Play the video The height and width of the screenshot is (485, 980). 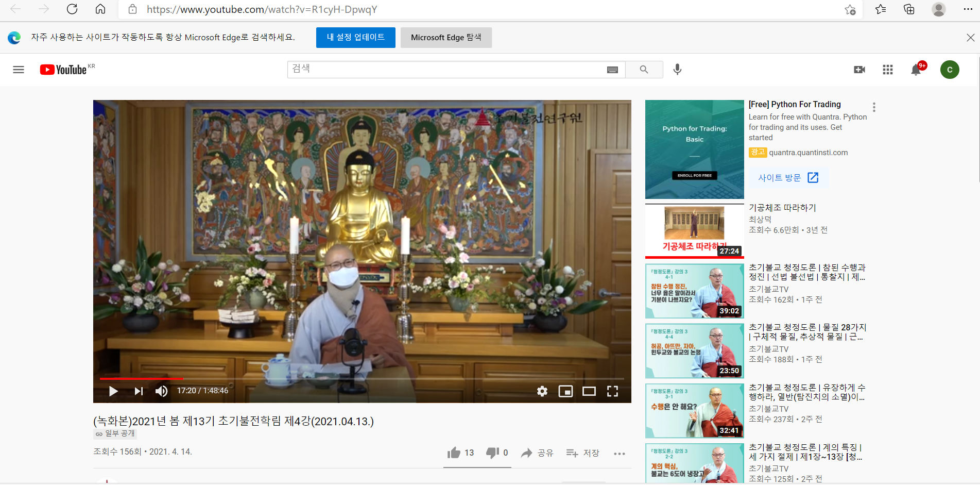(x=113, y=391)
